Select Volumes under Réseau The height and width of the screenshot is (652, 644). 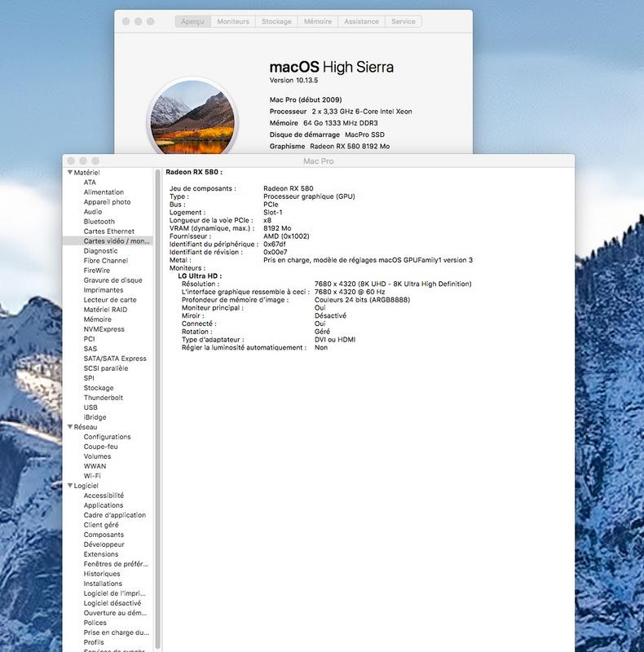click(x=97, y=456)
